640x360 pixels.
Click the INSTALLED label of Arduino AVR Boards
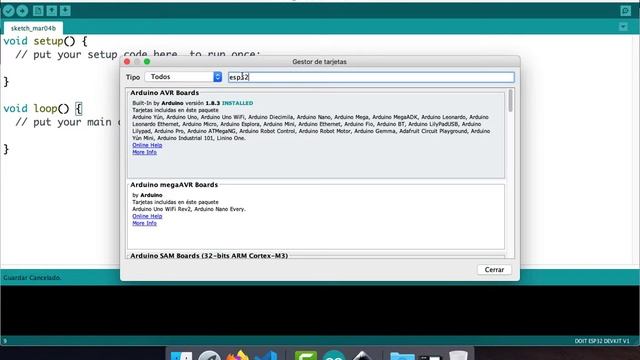[x=238, y=103]
